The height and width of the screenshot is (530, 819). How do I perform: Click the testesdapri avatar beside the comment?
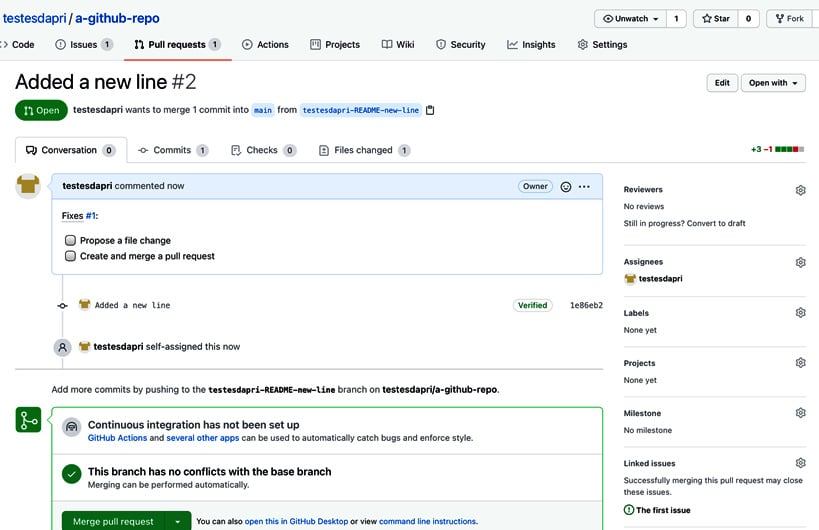click(x=28, y=186)
